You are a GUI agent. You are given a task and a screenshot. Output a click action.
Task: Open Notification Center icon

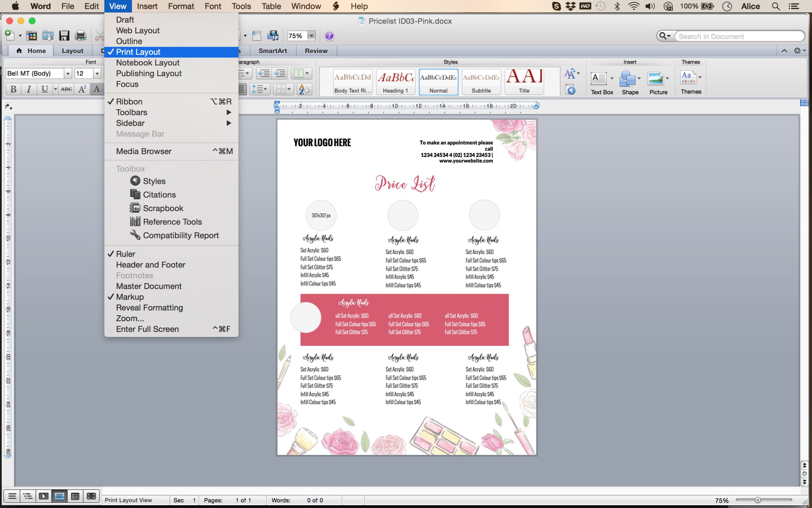794,6
